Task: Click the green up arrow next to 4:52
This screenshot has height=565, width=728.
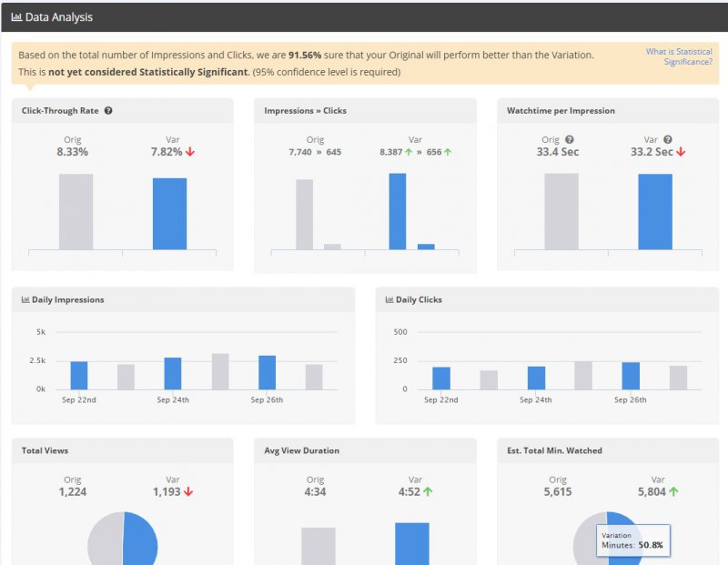Action: [428, 492]
